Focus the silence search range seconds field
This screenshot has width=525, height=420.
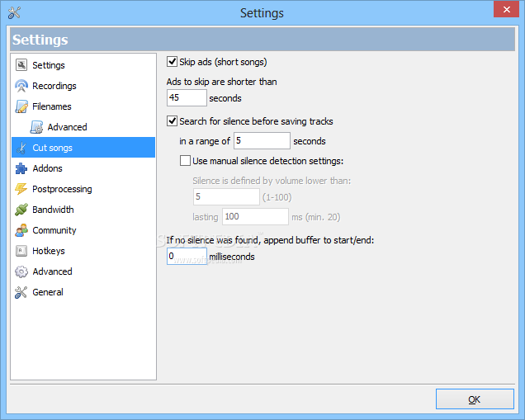[262, 141]
